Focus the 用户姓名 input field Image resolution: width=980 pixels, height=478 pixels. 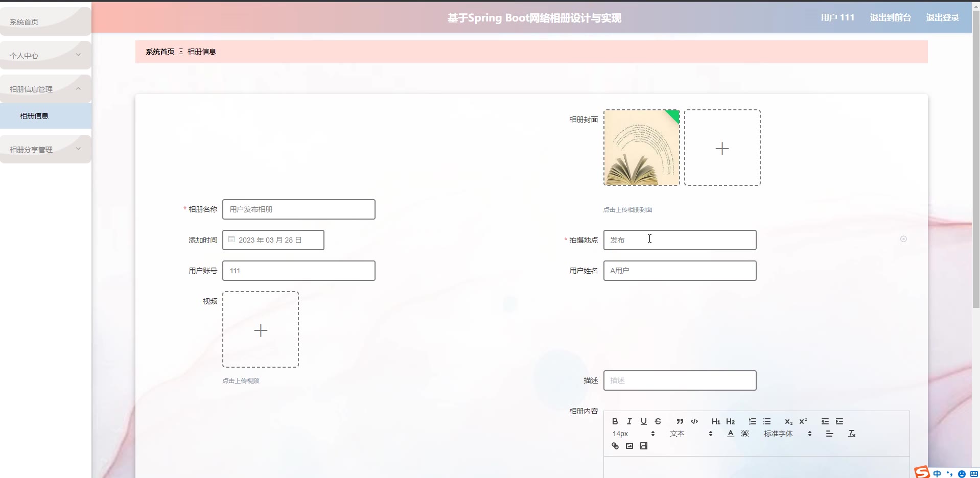[680, 271]
